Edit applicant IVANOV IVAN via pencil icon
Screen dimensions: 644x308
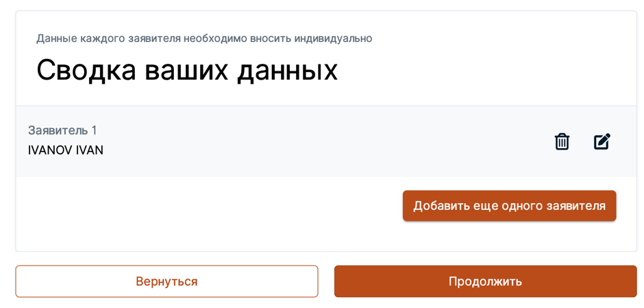602,141
